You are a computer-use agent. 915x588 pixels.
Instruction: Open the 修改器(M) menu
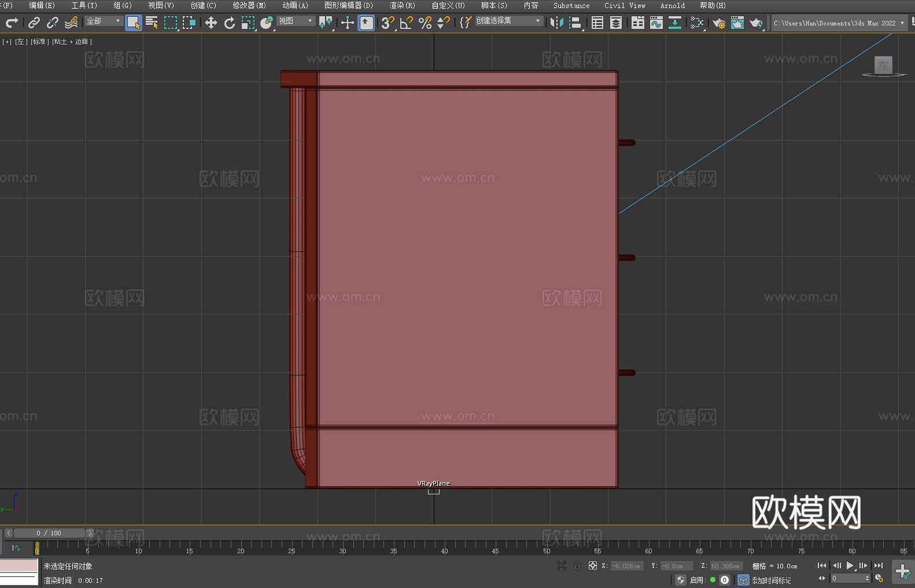249,5
